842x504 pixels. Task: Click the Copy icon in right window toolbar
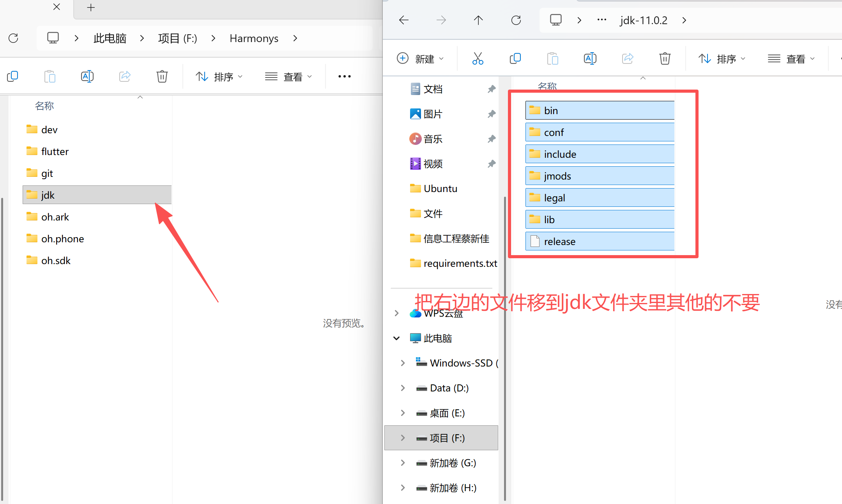point(515,58)
